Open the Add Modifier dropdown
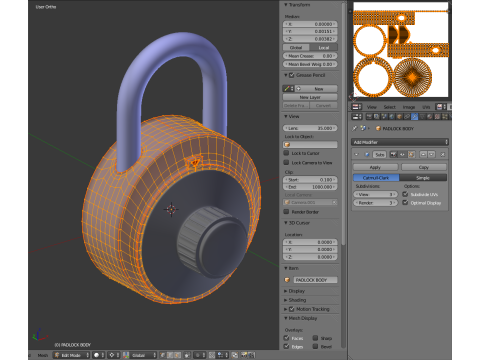 (x=400, y=142)
